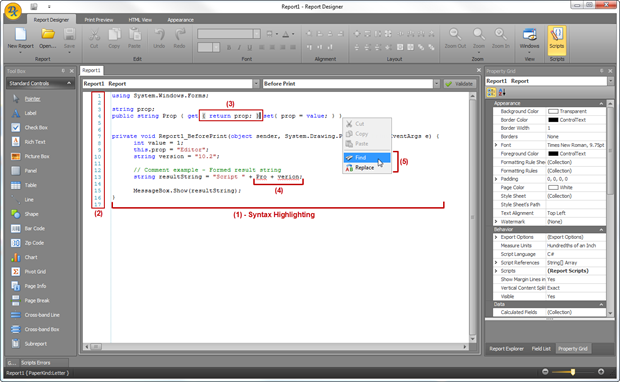Open the Property Grid Report1 object dropdown
Viewport: 620px width, 382px height.
tap(611, 81)
